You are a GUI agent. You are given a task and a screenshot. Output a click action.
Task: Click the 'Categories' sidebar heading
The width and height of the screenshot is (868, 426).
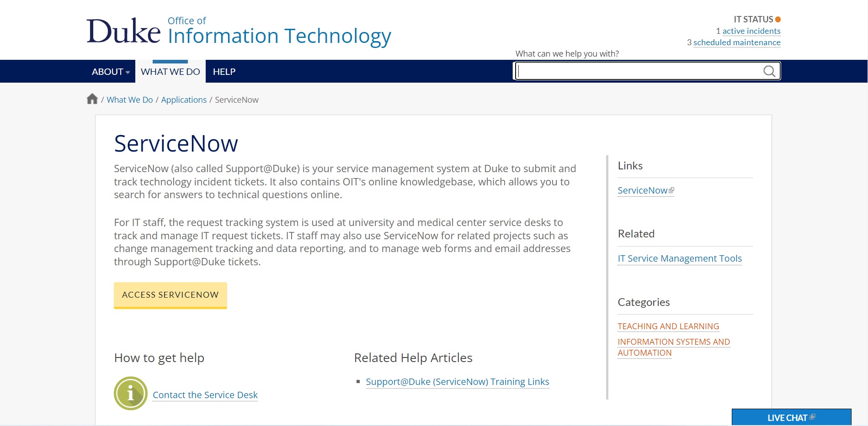pyautogui.click(x=644, y=302)
